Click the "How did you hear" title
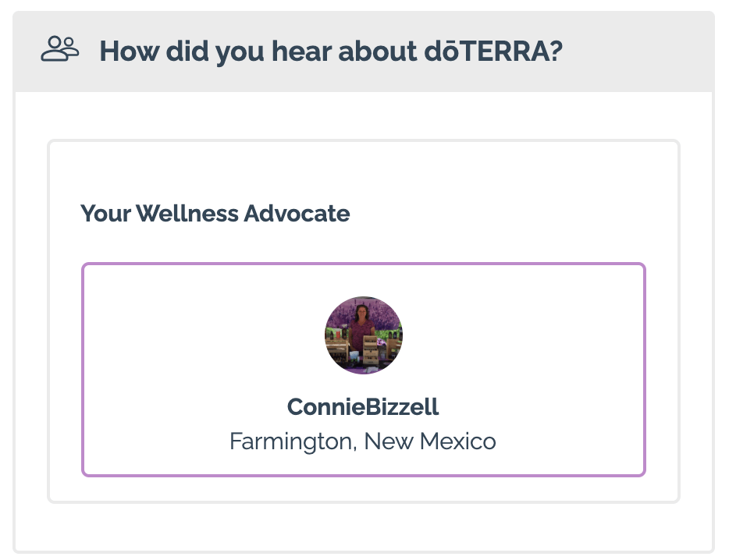This screenshot has width=729, height=560. click(x=331, y=51)
